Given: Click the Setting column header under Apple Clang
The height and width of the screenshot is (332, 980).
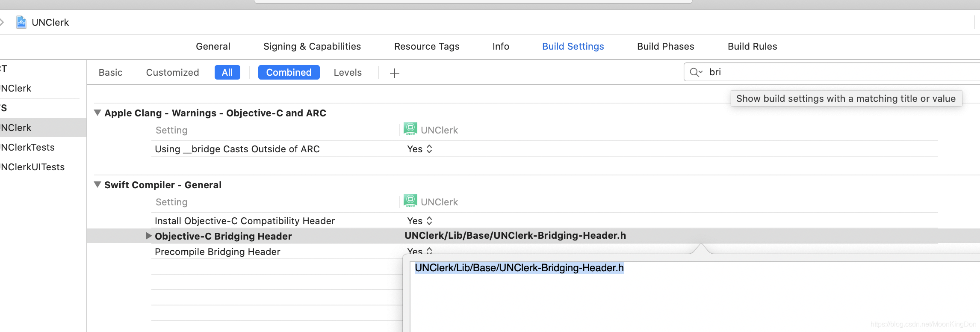Looking at the screenshot, I should pos(171,130).
